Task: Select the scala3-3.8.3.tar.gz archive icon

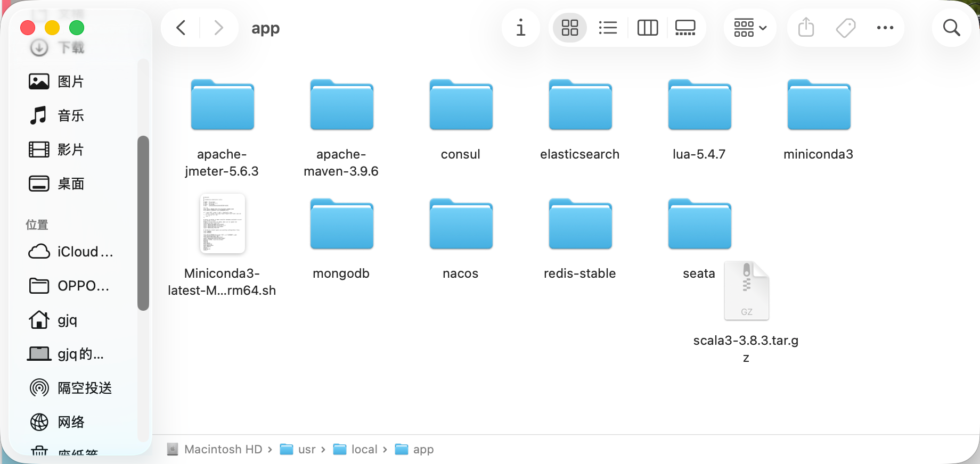Action: (x=747, y=291)
